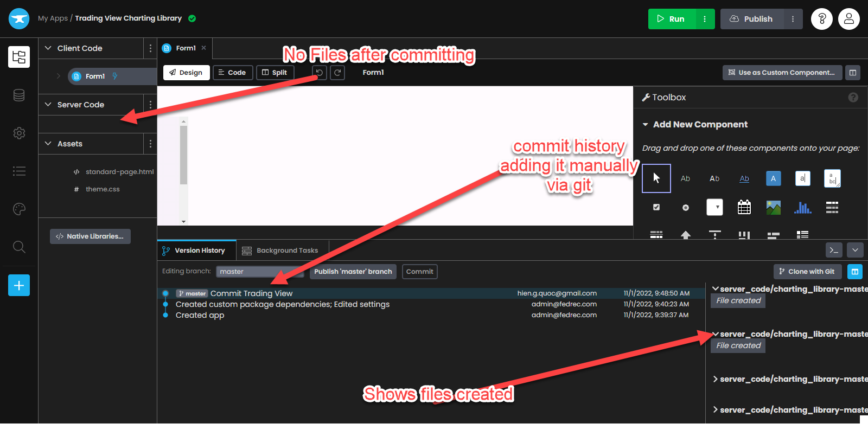Screen dimensions: 868x430
Task: Collapse the bottom panel chevron
Action: pyautogui.click(x=855, y=250)
